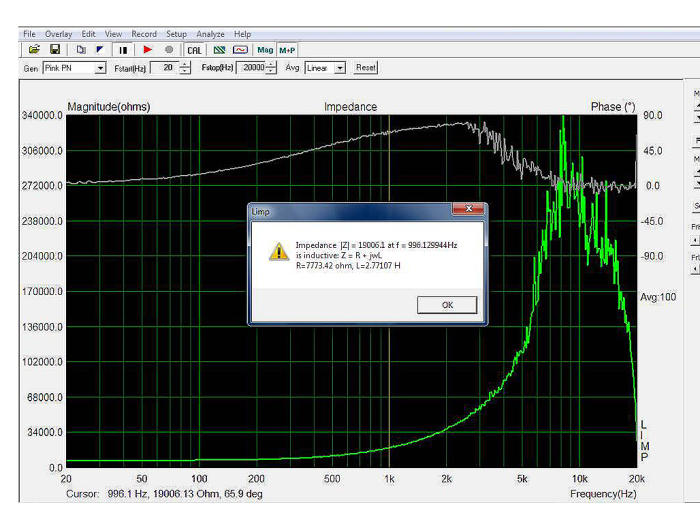Expand the Linear averaging dropdown
The image size is (700, 526).
tap(340, 68)
